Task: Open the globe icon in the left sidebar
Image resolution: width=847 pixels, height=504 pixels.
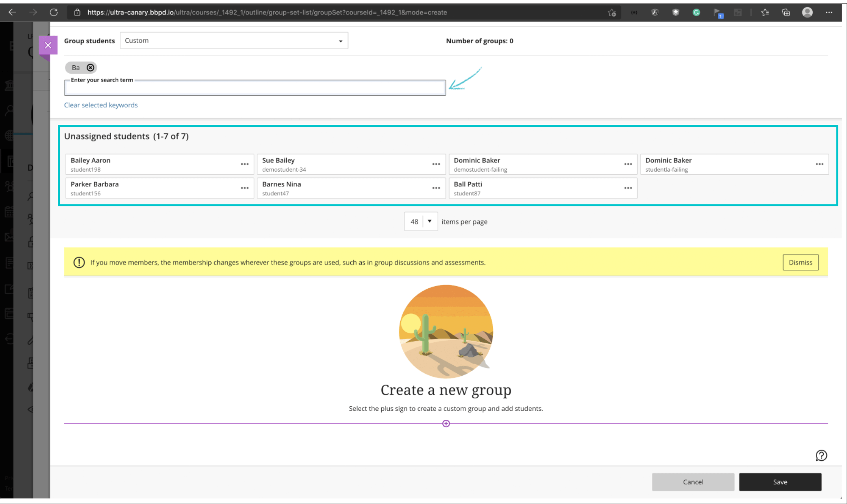Action: 9,136
